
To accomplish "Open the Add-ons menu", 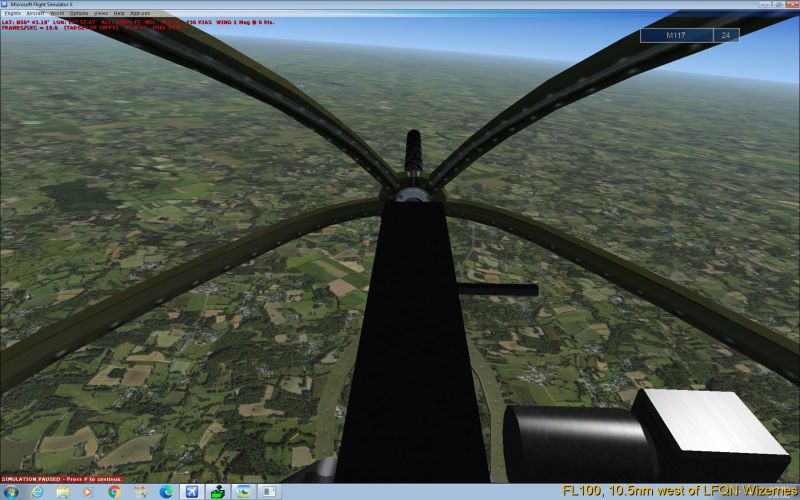I will click(140, 13).
